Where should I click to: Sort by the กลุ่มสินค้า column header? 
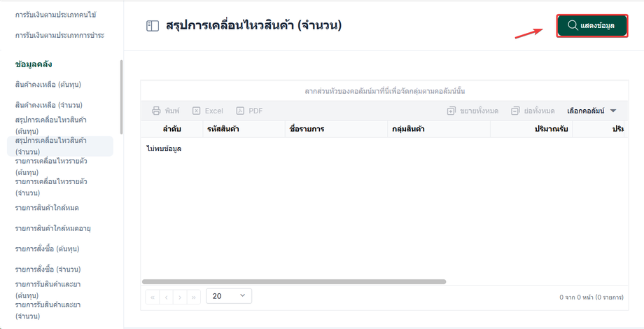click(x=439, y=129)
